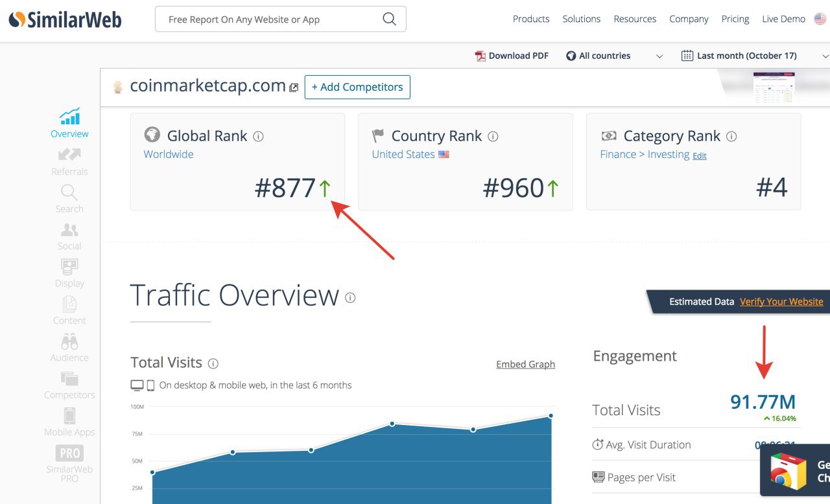Click info icon next to Country Rank
The height and width of the screenshot is (504, 830).
tap(493, 137)
